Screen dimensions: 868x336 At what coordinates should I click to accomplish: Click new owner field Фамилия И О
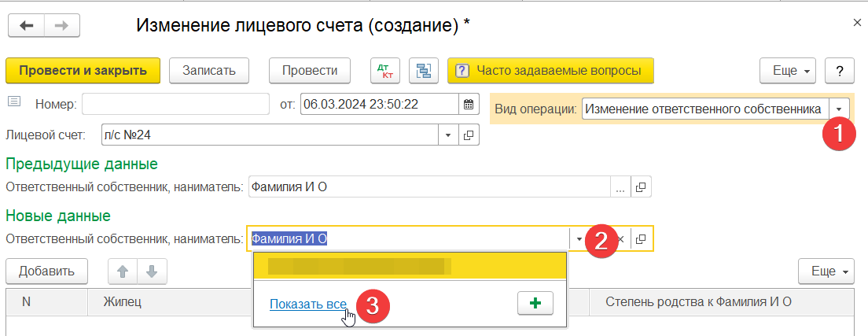click(x=409, y=239)
